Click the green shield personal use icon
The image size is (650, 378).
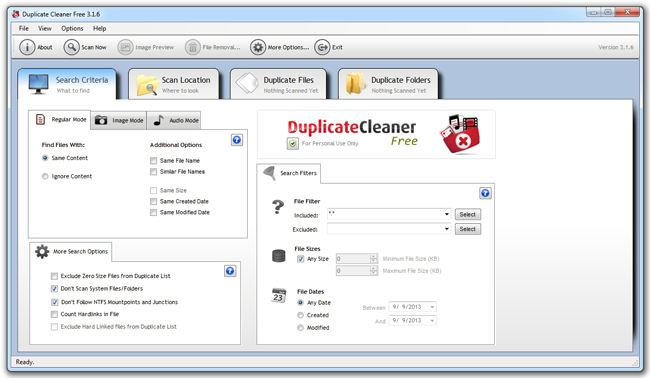coord(293,143)
